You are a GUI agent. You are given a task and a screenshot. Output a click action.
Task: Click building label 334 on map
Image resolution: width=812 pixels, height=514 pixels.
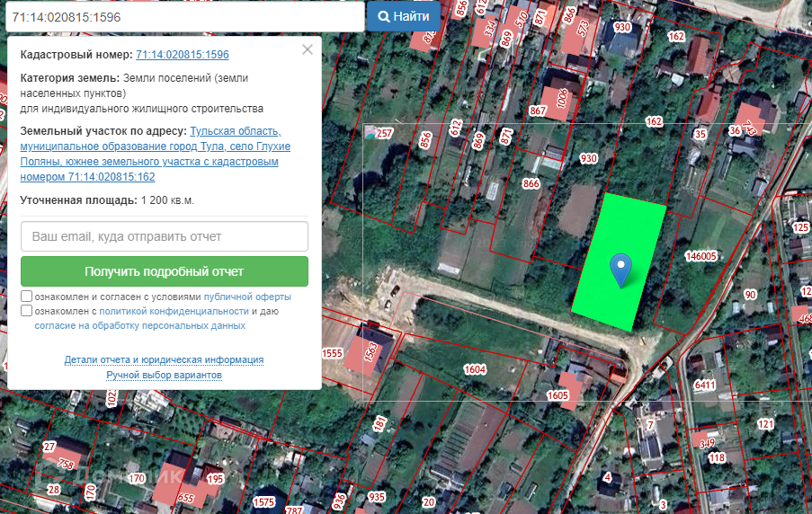[489, 29]
